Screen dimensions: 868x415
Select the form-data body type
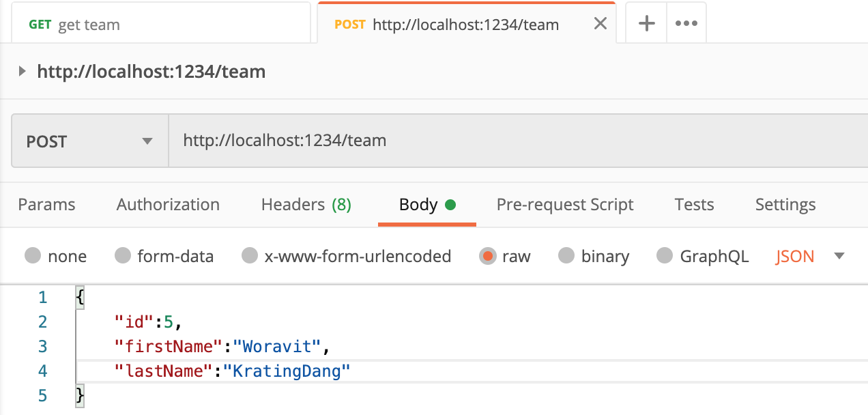[x=164, y=256]
